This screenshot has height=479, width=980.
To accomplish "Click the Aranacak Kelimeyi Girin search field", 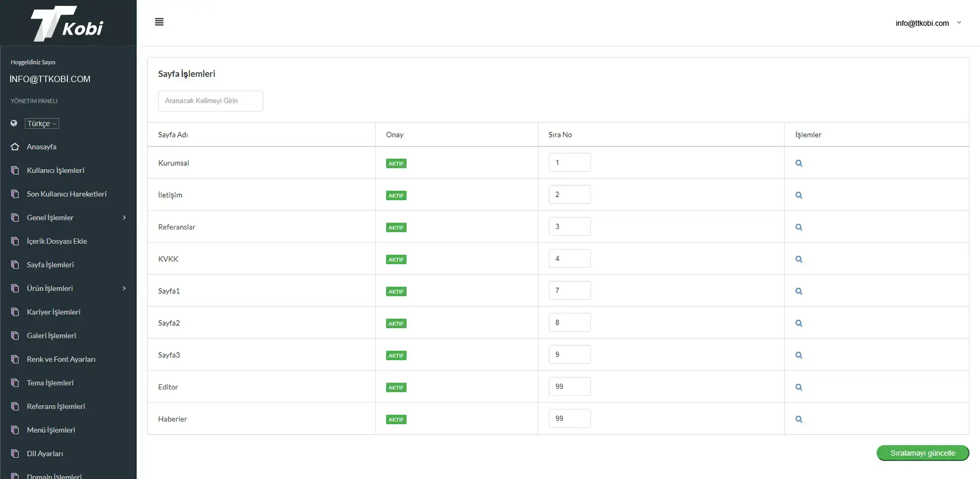I will pyautogui.click(x=210, y=101).
